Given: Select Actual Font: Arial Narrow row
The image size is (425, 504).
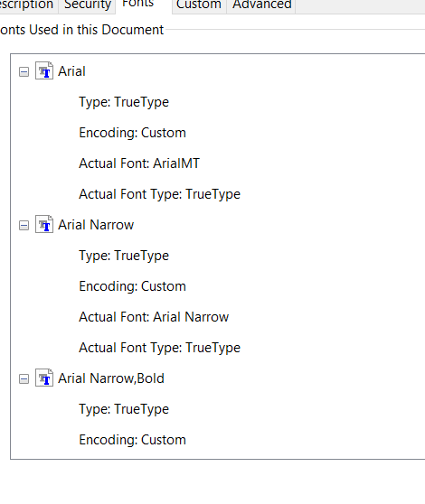Looking at the screenshot, I should point(154,317).
